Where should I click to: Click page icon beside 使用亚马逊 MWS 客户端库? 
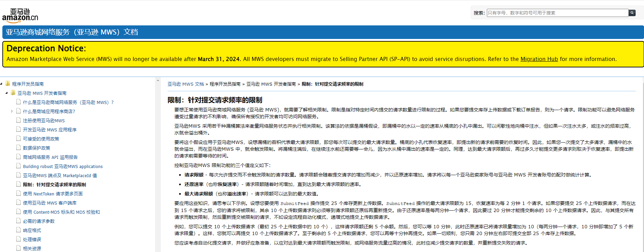[19, 202]
